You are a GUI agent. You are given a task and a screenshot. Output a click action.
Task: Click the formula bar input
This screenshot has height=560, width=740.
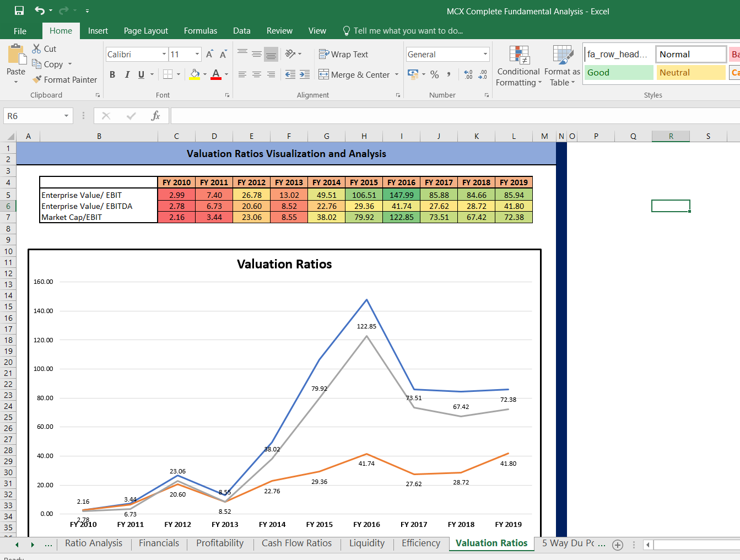point(455,116)
